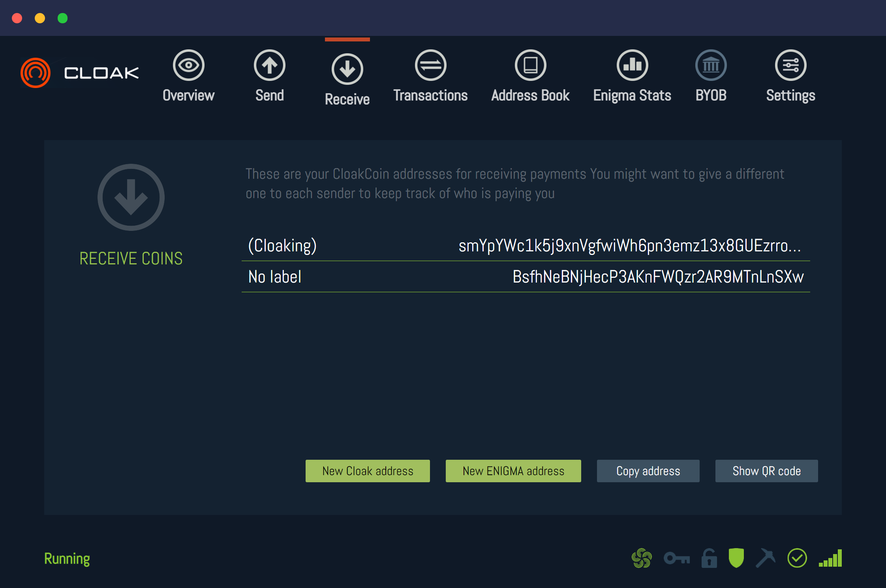This screenshot has height=588, width=886.
Task: Click the Copy address button
Action: [648, 471]
